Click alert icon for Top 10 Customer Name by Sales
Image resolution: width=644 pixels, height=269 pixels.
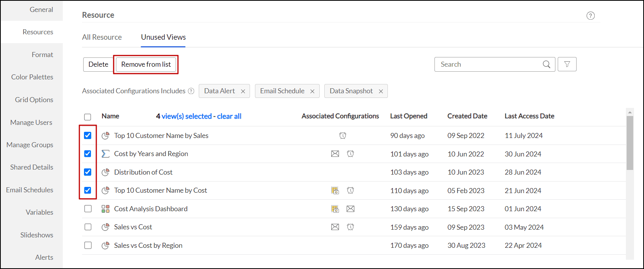click(343, 136)
